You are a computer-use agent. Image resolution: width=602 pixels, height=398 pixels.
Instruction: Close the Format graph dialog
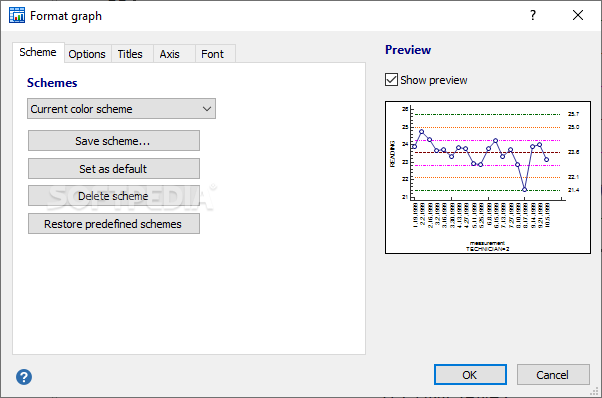pyautogui.click(x=578, y=15)
